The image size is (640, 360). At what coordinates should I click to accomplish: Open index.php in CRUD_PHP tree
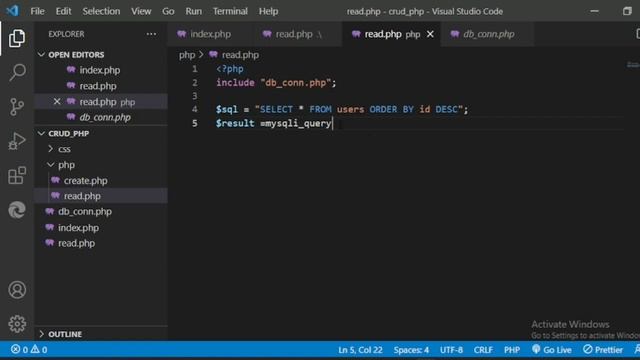[x=101, y=228]
